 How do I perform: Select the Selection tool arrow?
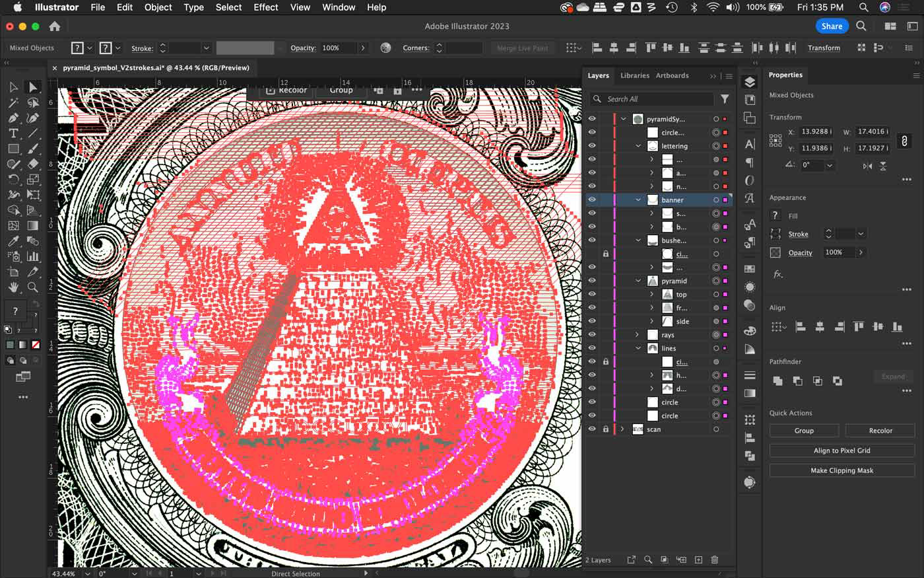pos(13,87)
